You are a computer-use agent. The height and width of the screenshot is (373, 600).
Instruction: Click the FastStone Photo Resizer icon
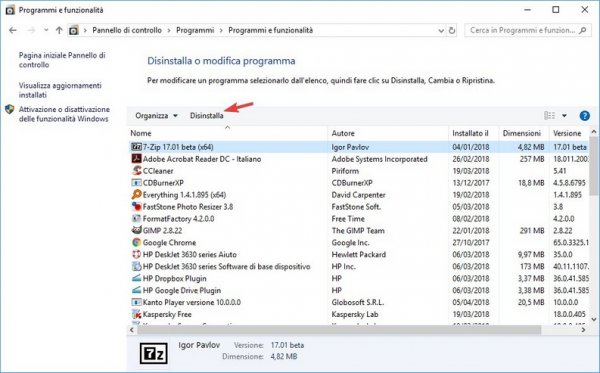click(x=136, y=207)
